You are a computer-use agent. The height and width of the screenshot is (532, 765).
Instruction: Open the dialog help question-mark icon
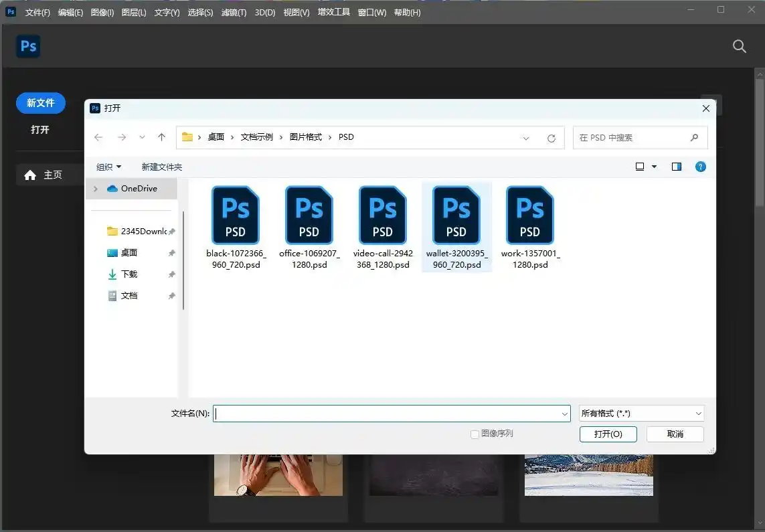click(701, 167)
